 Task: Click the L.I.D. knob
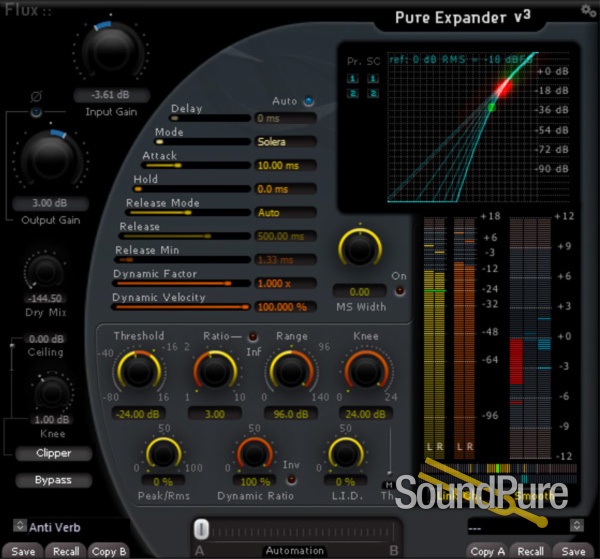pos(346,454)
